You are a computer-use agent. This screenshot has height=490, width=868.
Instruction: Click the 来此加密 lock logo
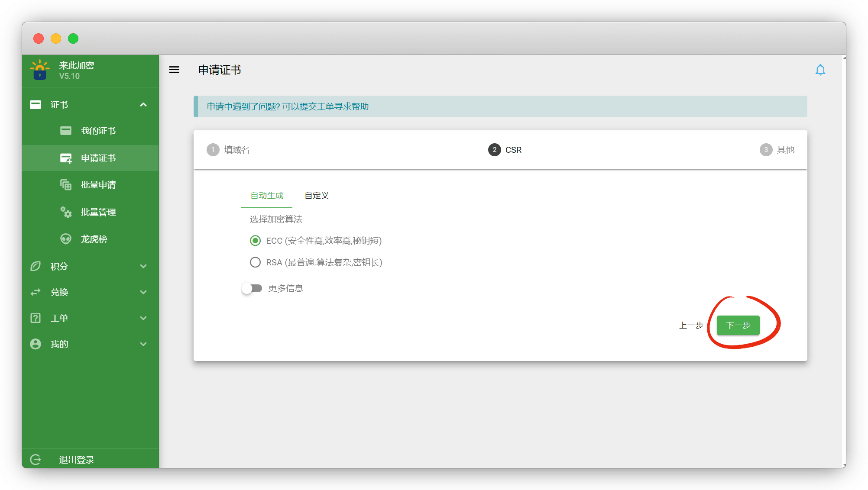coord(40,70)
